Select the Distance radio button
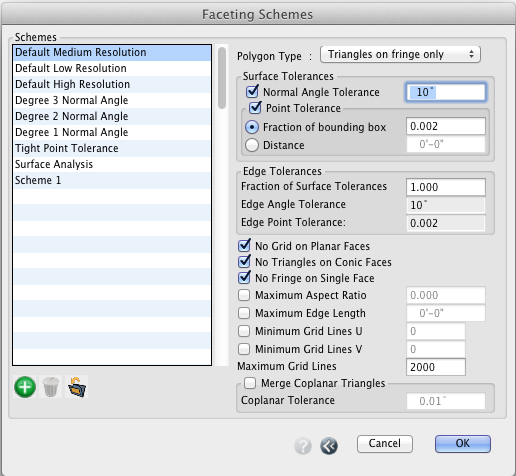Viewport: 516px width, 476px height. [x=252, y=145]
